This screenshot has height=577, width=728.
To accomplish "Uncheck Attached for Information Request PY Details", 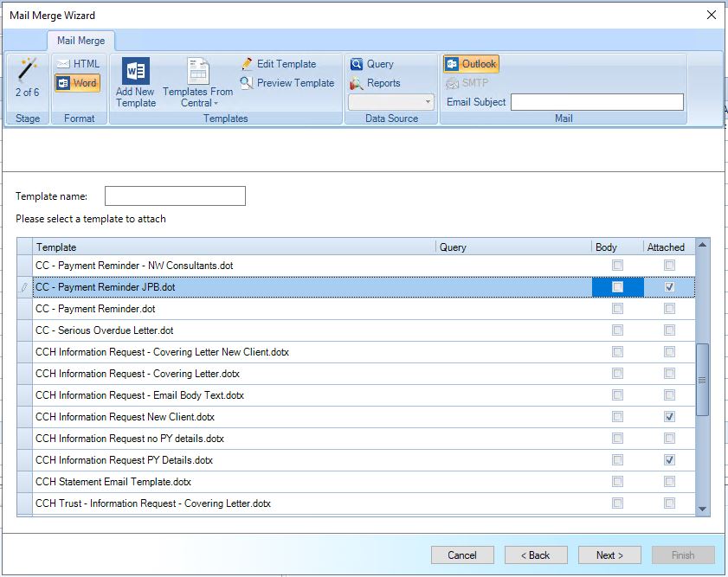I will coord(669,459).
